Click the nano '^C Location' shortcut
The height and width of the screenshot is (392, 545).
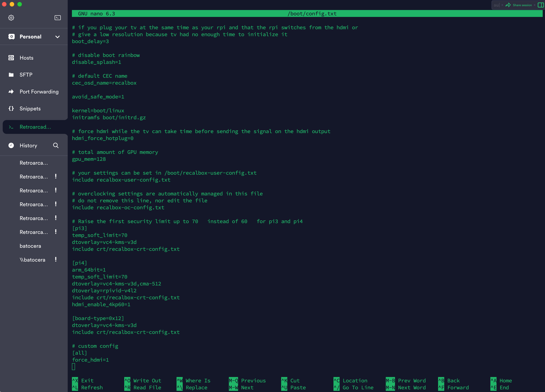pos(350,380)
